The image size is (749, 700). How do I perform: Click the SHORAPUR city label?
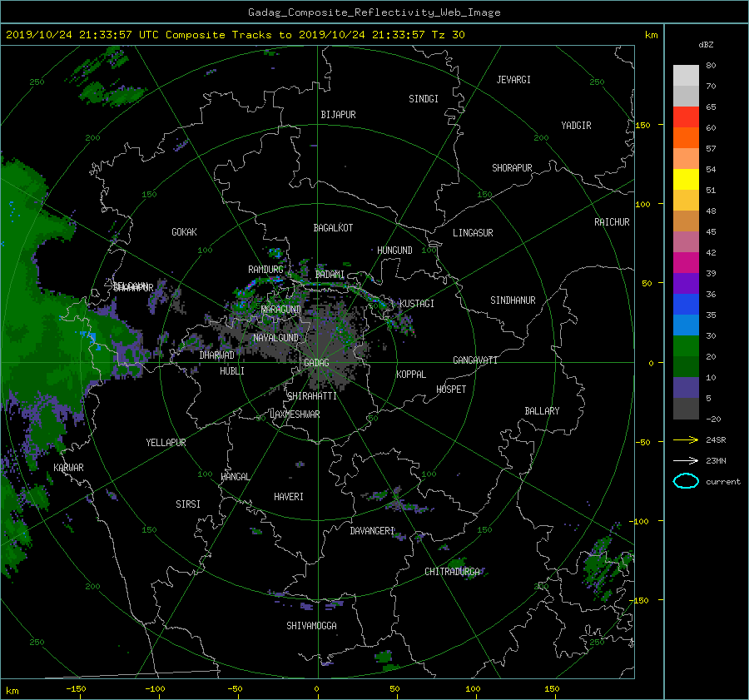coord(512,168)
